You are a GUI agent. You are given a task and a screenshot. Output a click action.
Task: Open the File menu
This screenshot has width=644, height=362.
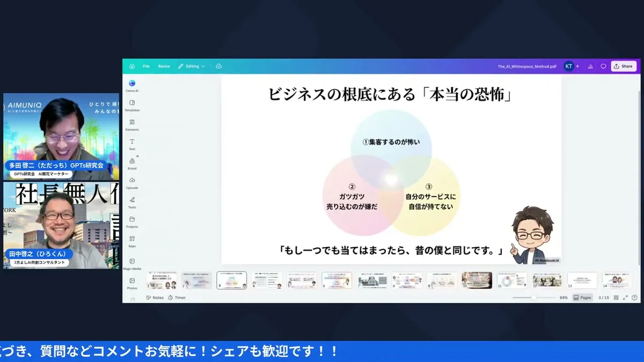click(146, 66)
